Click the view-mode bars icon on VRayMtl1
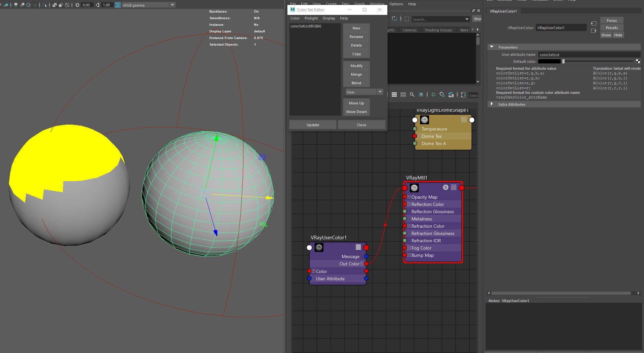The image size is (644, 353). (453, 187)
